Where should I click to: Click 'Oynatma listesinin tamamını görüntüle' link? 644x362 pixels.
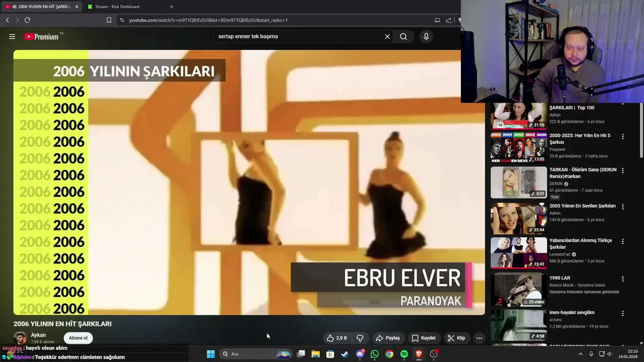point(584,292)
